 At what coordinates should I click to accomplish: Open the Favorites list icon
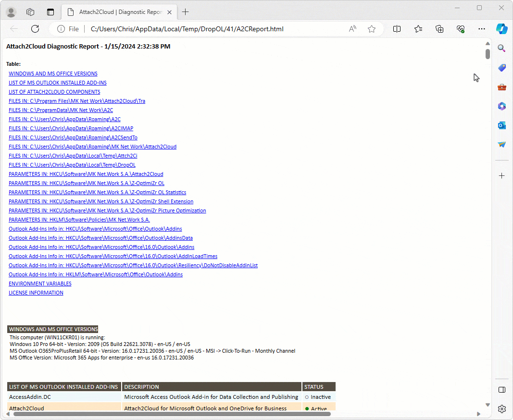coord(418,29)
